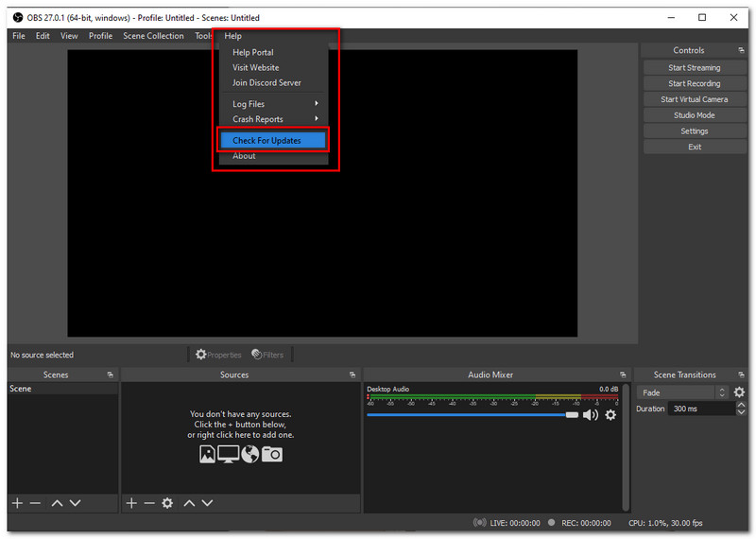The height and width of the screenshot is (539, 756).
Task: Click the OBS logo in title bar
Action: tap(18, 18)
